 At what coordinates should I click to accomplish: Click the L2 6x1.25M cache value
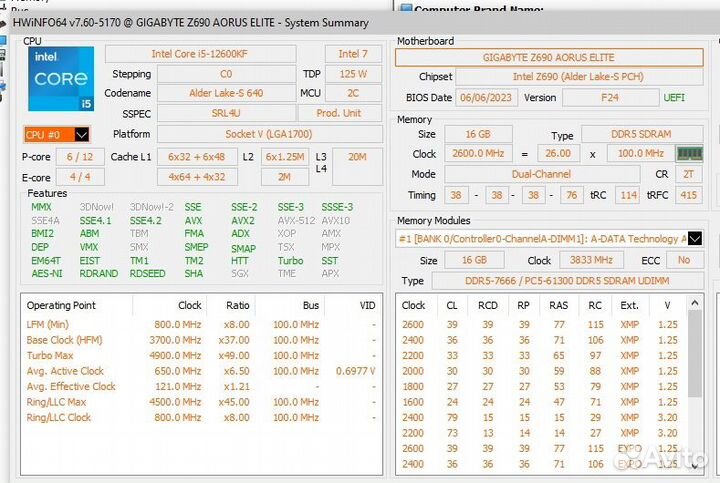click(x=285, y=157)
